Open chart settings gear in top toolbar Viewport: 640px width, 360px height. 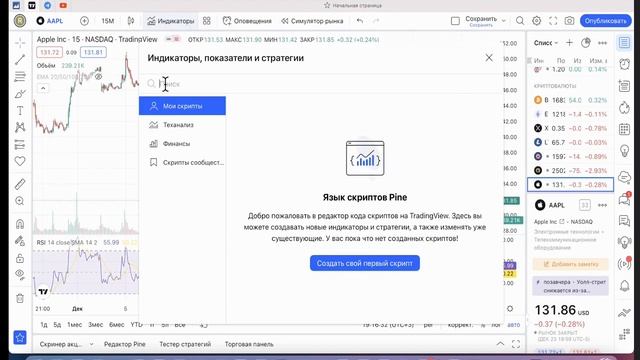point(536,21)
